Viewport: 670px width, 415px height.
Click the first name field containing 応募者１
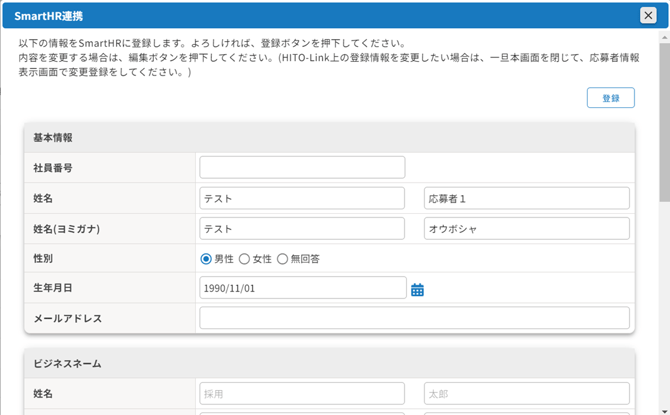(526, 198)
